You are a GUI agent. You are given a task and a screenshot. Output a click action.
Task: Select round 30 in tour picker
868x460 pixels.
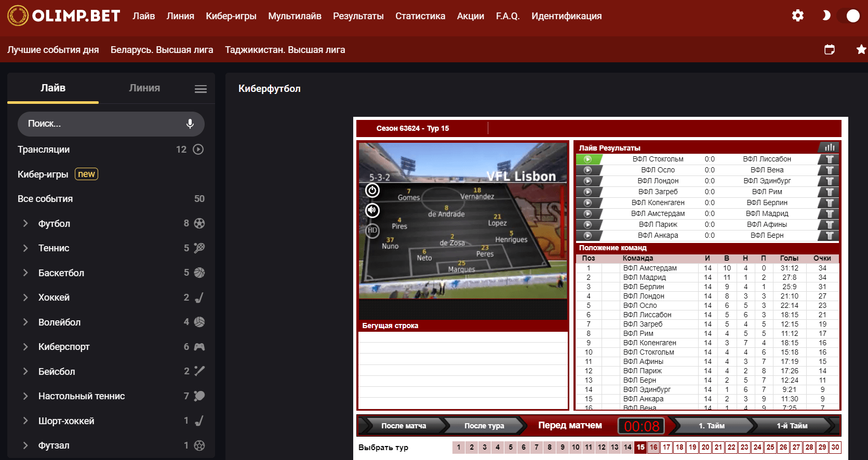835,447
